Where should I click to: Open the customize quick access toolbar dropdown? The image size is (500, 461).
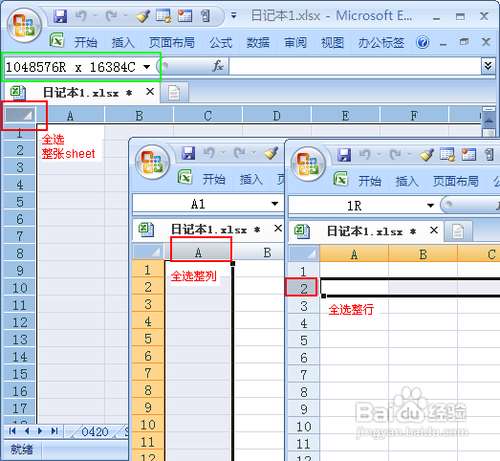click(x=234, y=16)
